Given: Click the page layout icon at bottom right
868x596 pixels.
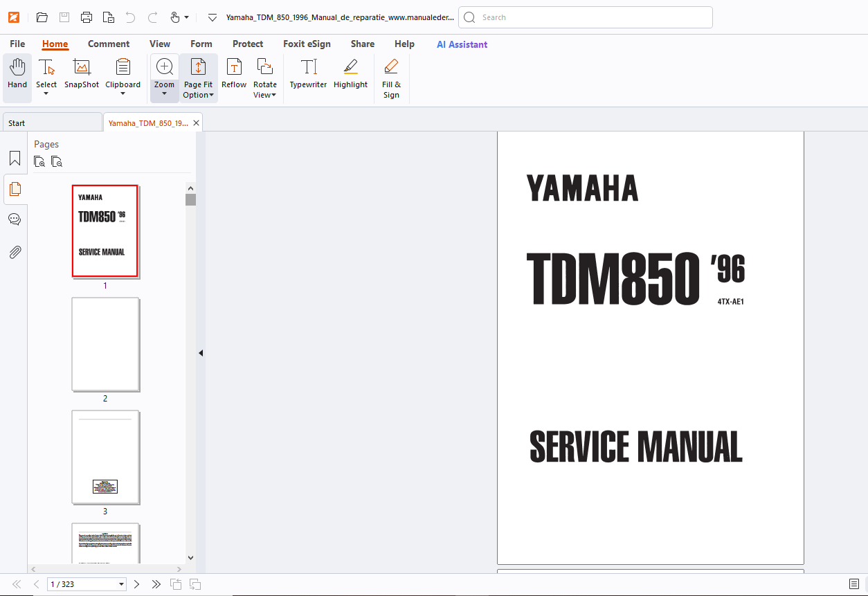Looking at the screenshot, I should click(854, 584).
